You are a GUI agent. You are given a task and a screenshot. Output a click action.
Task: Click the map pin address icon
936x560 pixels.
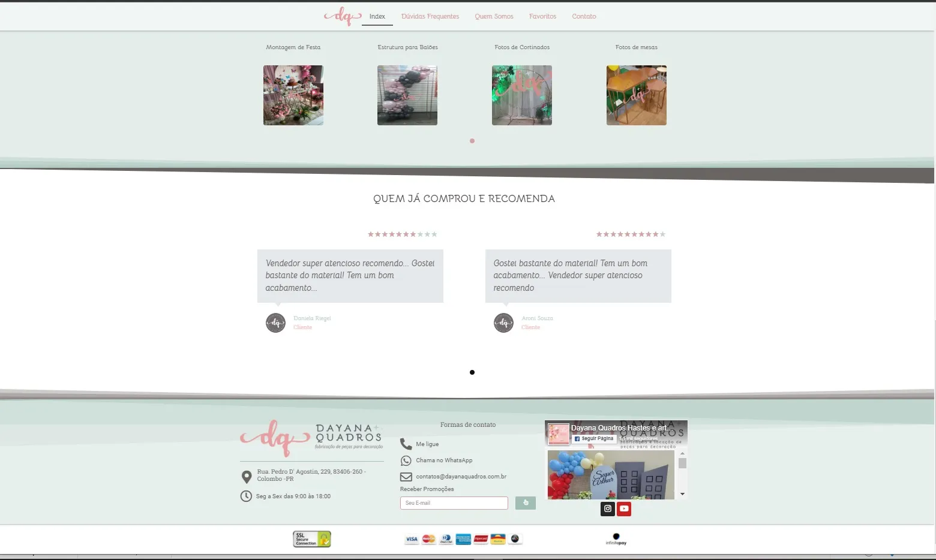click(x=246, y=477)
